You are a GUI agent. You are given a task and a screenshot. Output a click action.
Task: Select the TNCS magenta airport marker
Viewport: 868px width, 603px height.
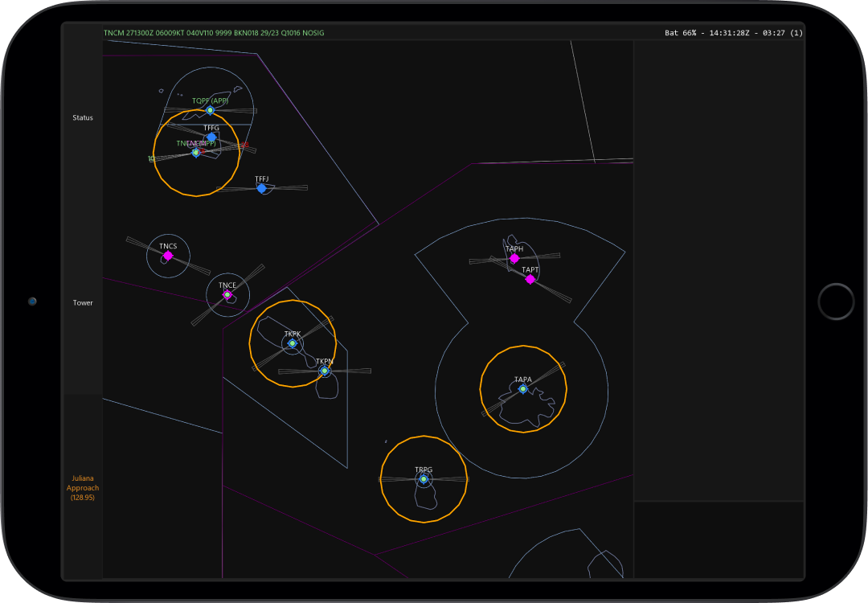click(168, 256)
